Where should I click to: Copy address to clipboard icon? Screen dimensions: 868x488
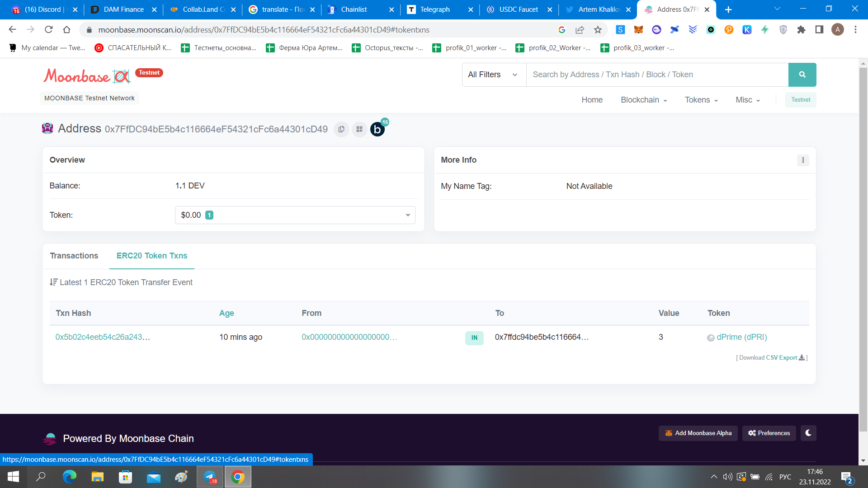click(341, 129)
